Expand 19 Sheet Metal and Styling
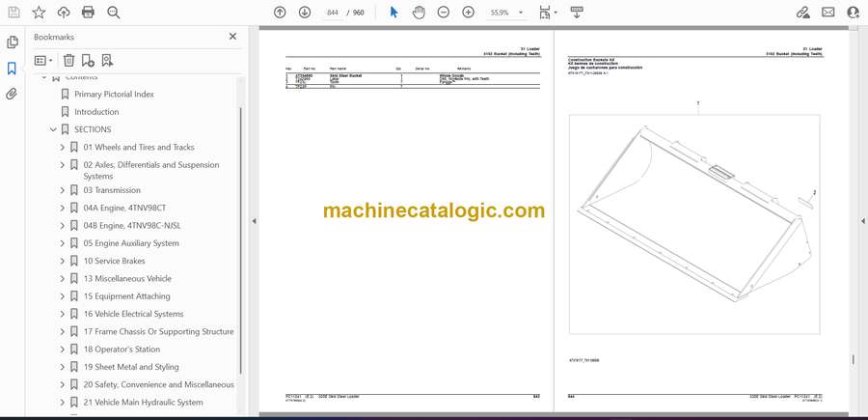Viewport: 868px width, 420px height. tap(62, 367)
